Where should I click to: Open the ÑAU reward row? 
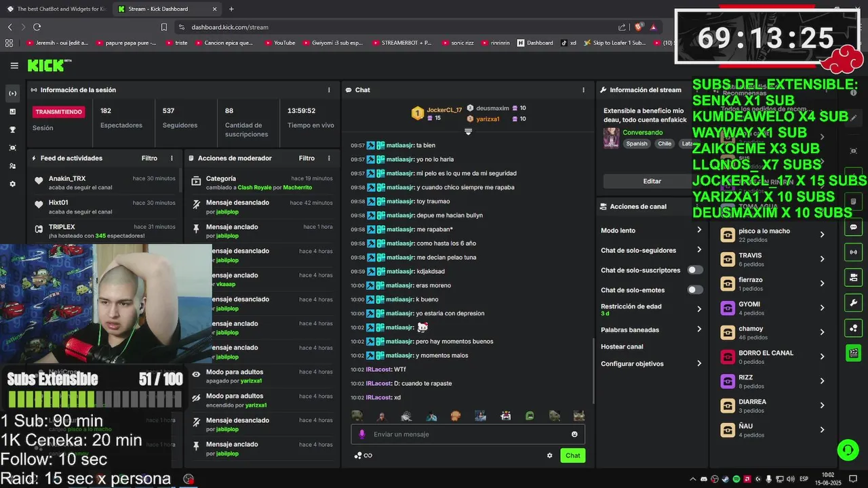[x=773, y=430]
